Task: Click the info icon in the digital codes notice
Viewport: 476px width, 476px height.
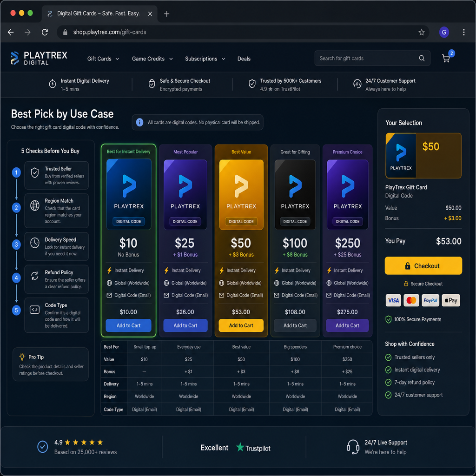Action: [139, 122]
